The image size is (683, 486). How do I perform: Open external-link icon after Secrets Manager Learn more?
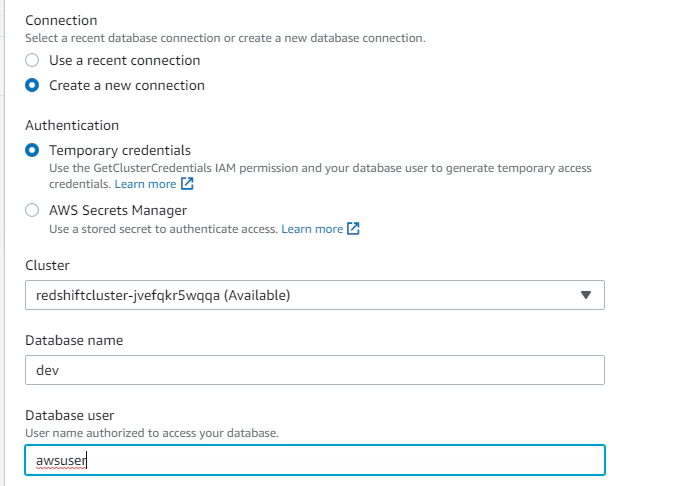coord(353,229)
